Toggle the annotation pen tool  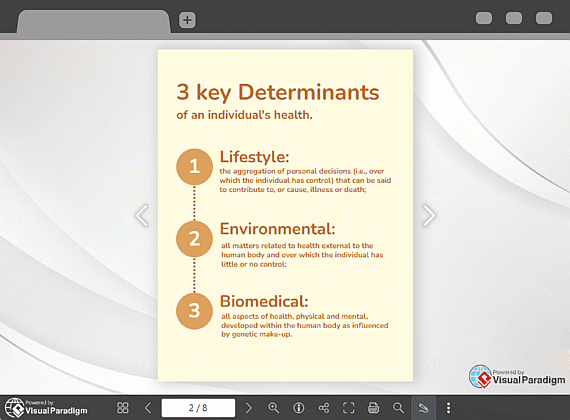click(423, 408)
